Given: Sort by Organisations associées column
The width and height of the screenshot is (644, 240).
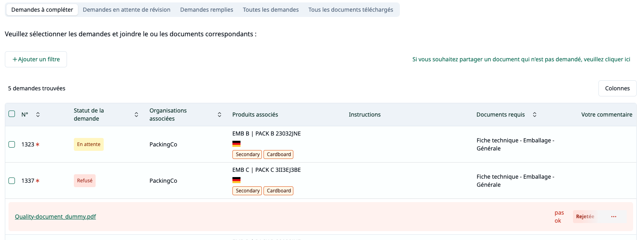Looking at the screenshot, I should [220, 115].
